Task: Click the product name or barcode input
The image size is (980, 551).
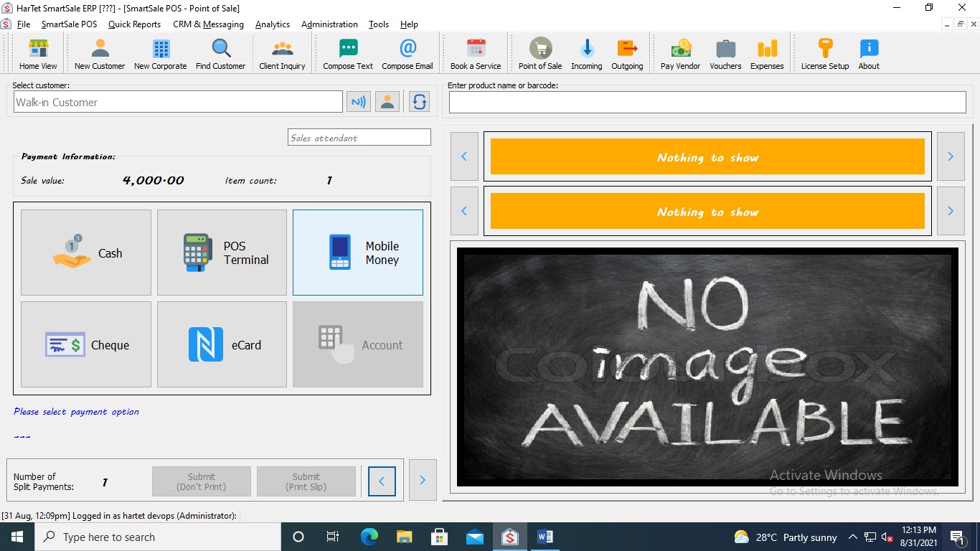Action: click(x=707, y=103)
